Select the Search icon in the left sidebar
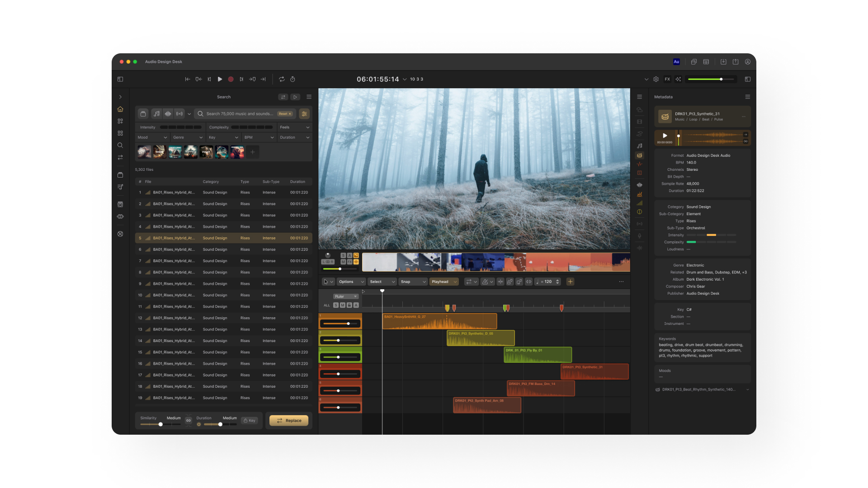Image resolution: width=868 pixels, height=488 pixels. (x=120, y=145)
